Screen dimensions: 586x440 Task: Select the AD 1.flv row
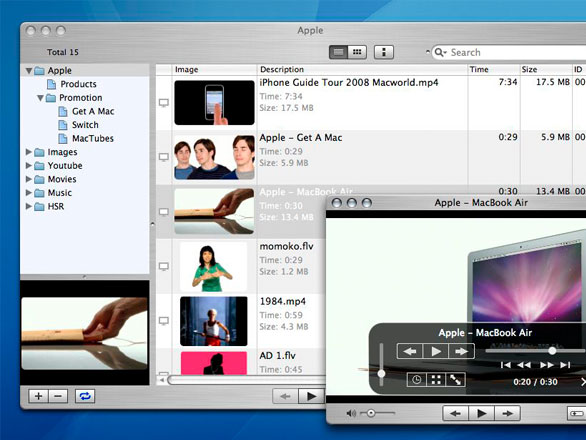pos(241,362)
